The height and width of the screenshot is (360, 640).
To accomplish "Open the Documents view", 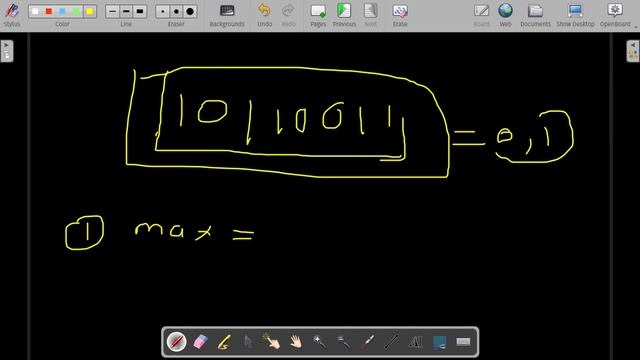I will click(x=535, y=16).
